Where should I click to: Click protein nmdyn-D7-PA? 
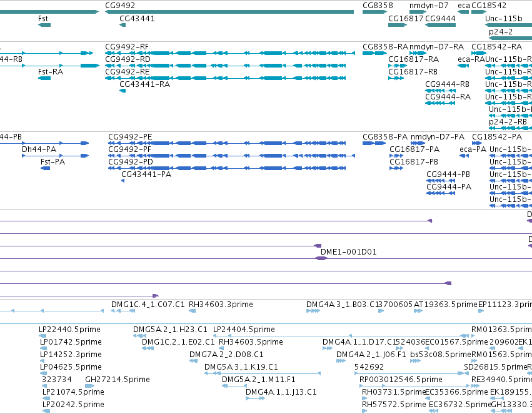point(438,137)
